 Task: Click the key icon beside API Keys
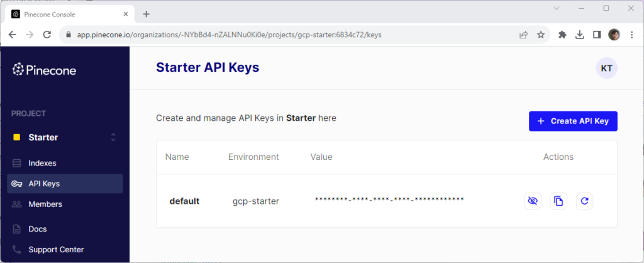[x=17, y=184]
